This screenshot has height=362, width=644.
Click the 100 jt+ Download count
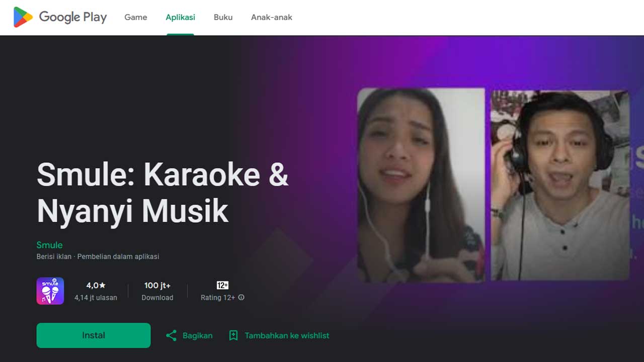[x=157, y=291]
